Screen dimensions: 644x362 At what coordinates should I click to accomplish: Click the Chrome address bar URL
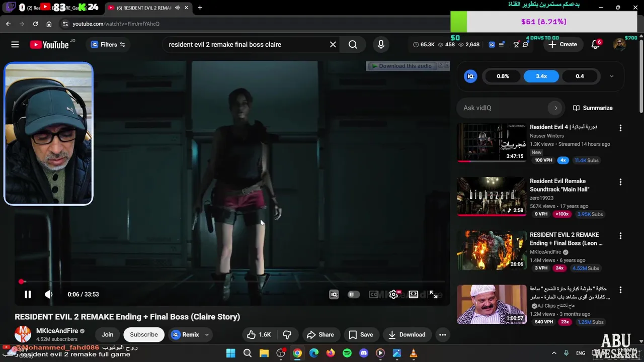click(116, 24)
